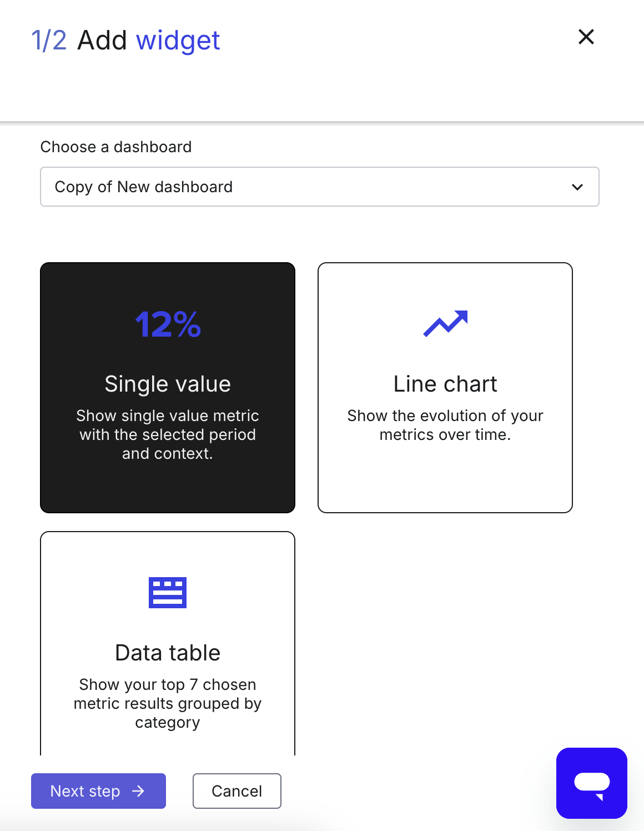Click the line chart description text
644x831 pixels.
[x=445, y=425]
